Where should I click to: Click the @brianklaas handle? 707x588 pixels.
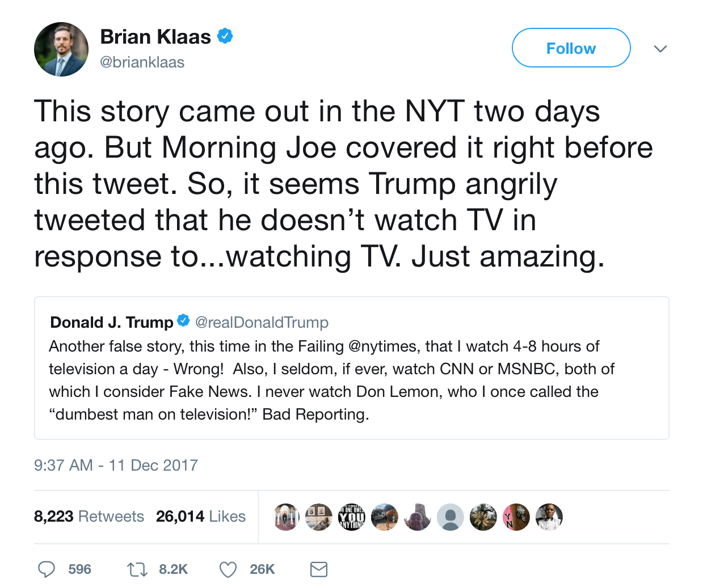142,62
